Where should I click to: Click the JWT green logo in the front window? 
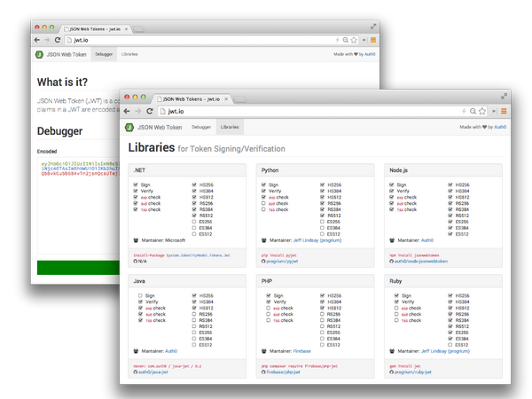129,127
